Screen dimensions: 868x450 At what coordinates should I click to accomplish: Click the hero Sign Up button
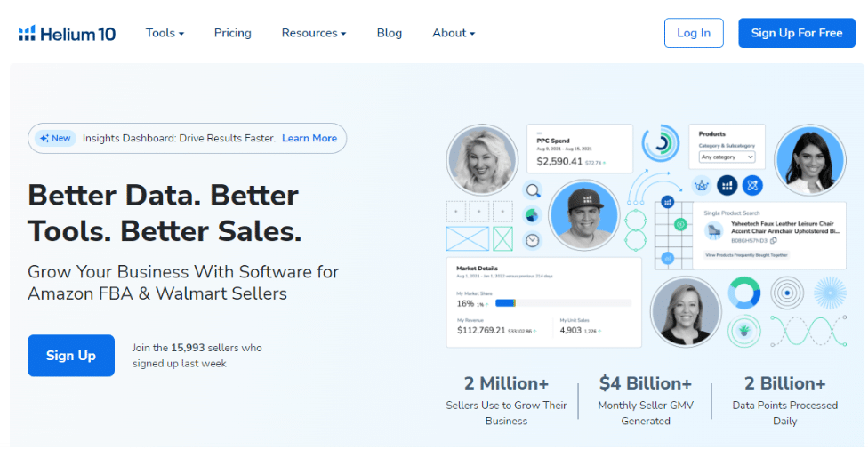(x=71, y=355)
